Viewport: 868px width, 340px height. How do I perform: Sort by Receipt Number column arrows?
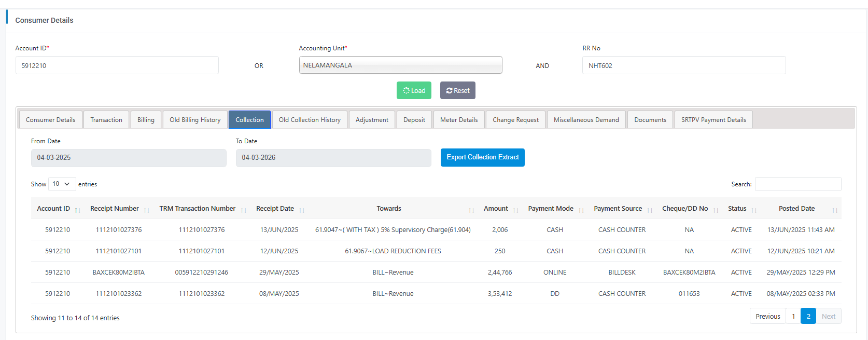[x=146, y=210]
